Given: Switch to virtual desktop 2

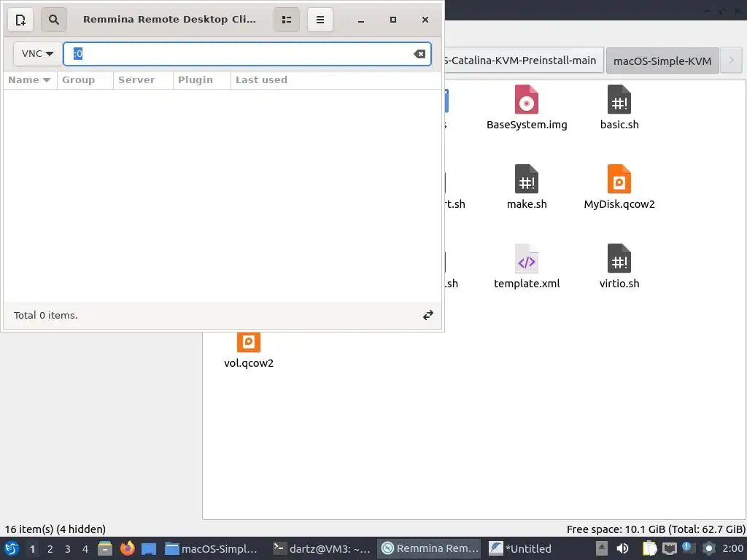Looking at the screenshot, I should tap(50, 549).
